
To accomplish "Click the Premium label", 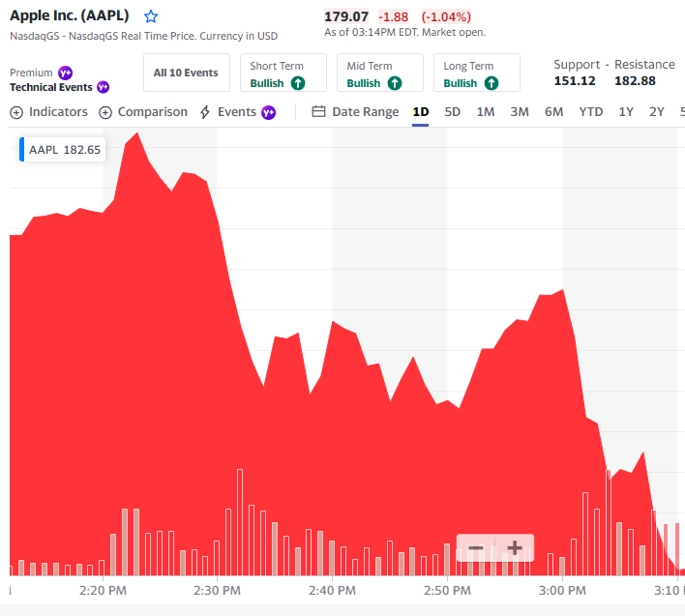I will pyautogui.click(x=31, y=73).
